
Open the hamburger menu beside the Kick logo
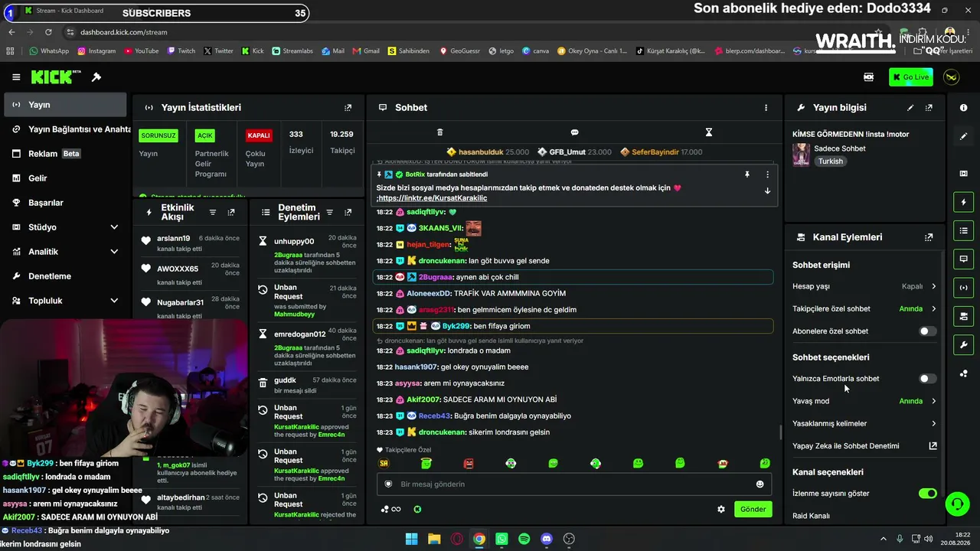(x=16, y=77)
